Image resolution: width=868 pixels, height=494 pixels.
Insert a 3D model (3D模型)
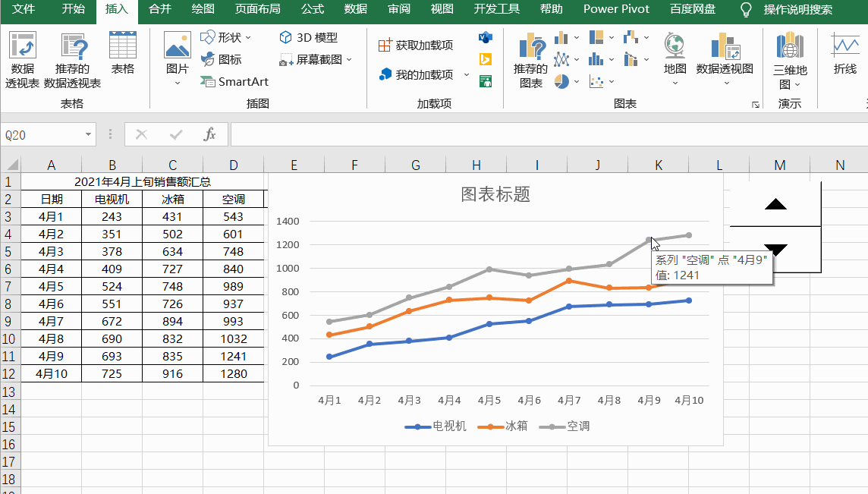(306, 36)
